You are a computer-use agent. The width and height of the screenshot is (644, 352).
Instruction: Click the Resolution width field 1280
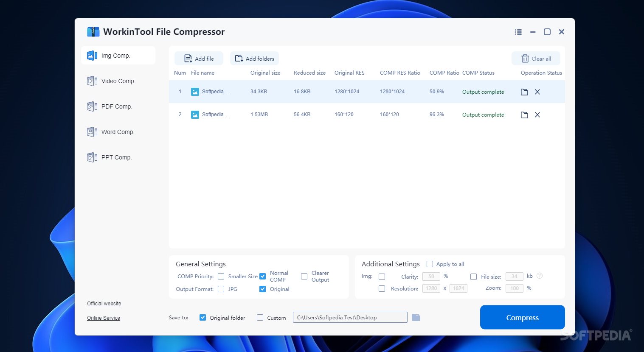click(x=431, y=288)
